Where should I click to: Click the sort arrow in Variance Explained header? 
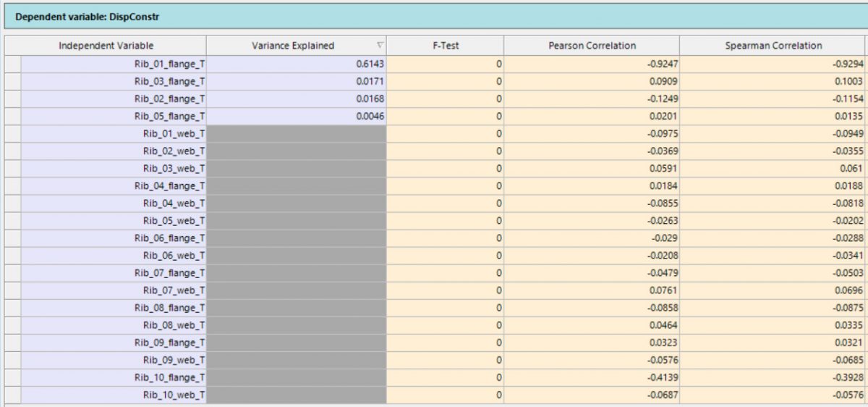point(380,46)
